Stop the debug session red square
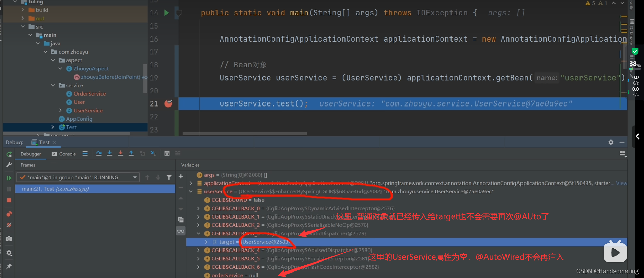644x278 pixels. [9, 200]
